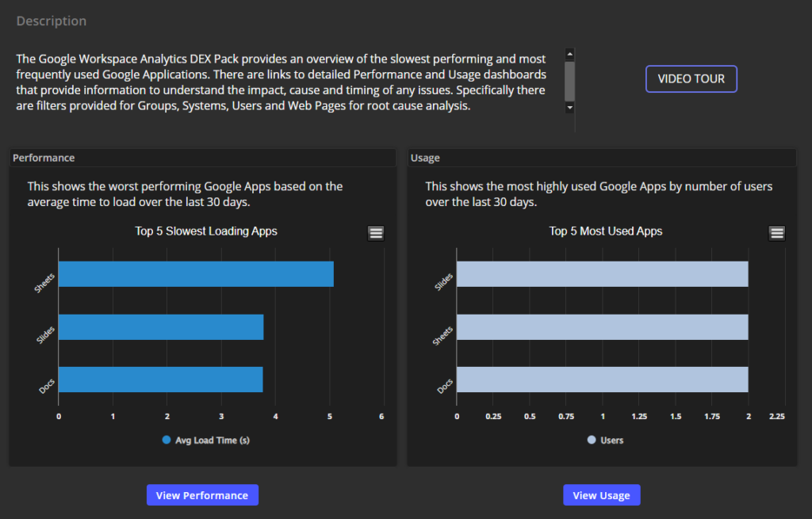
Task: Click the Description heading
Action: (x=52, y=21)
